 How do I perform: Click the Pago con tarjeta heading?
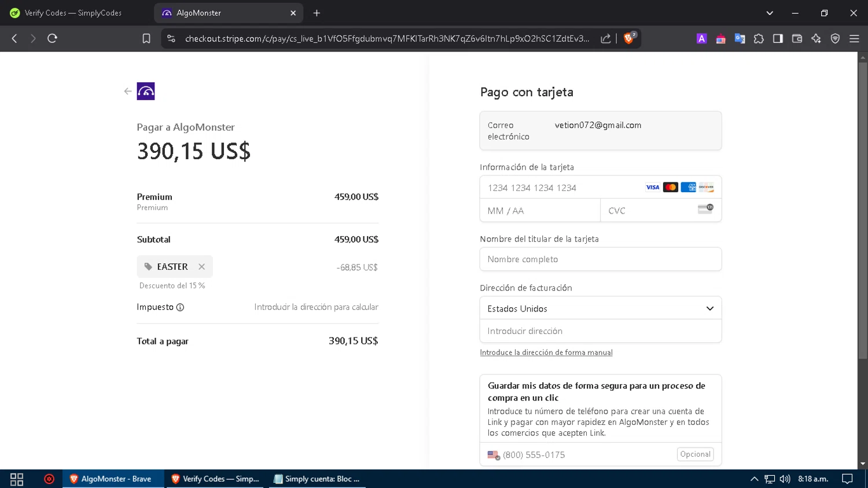[x=527, y=92]
